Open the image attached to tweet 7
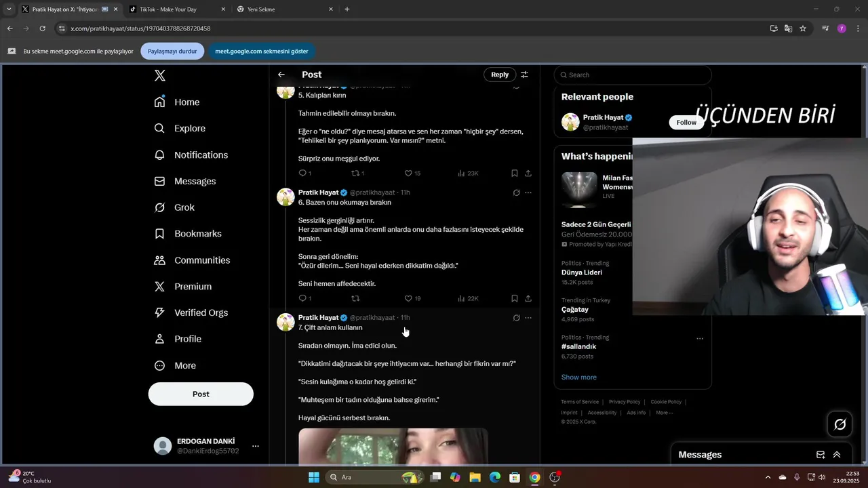868x488 pixels. (393, 446)
